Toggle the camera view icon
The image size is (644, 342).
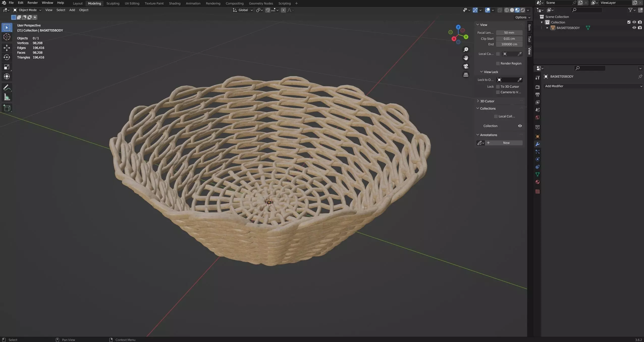pyautogui.click(x=466, y=66)
